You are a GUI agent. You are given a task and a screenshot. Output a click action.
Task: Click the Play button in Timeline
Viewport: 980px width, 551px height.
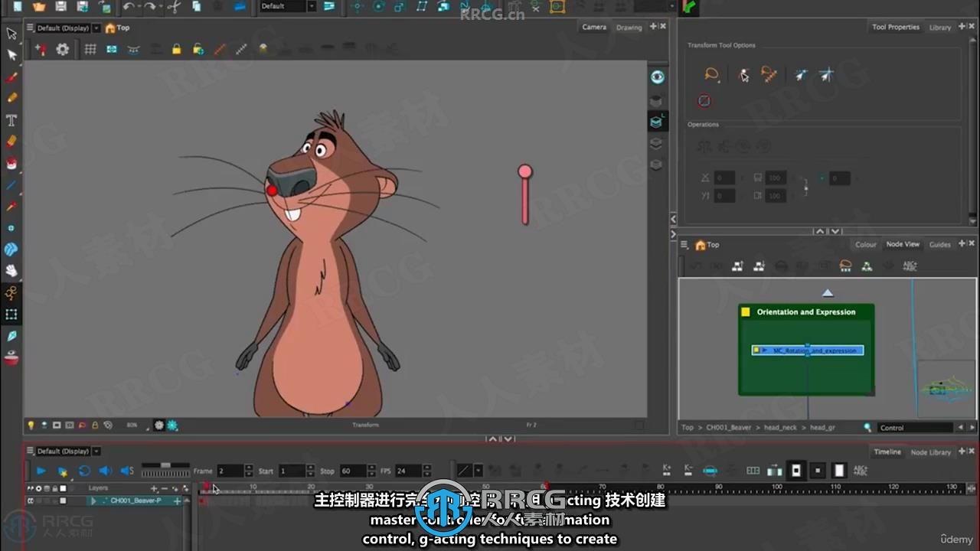[x=41, y=471]
